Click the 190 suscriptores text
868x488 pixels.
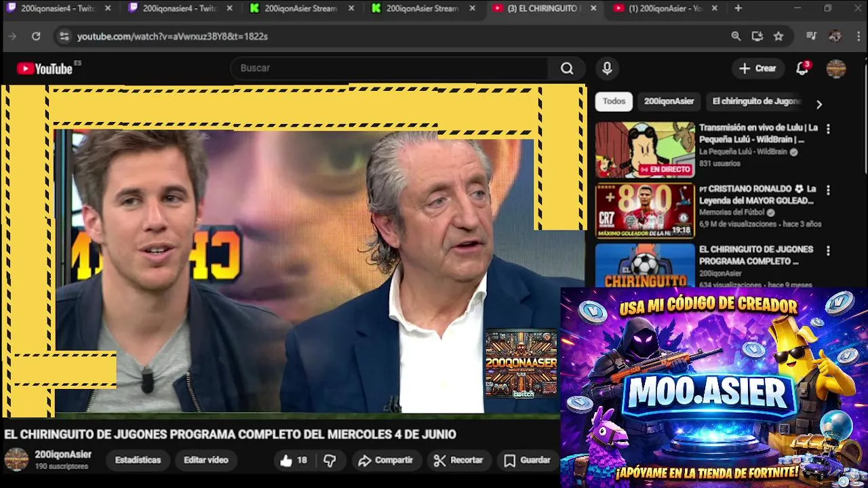[62, 466]
